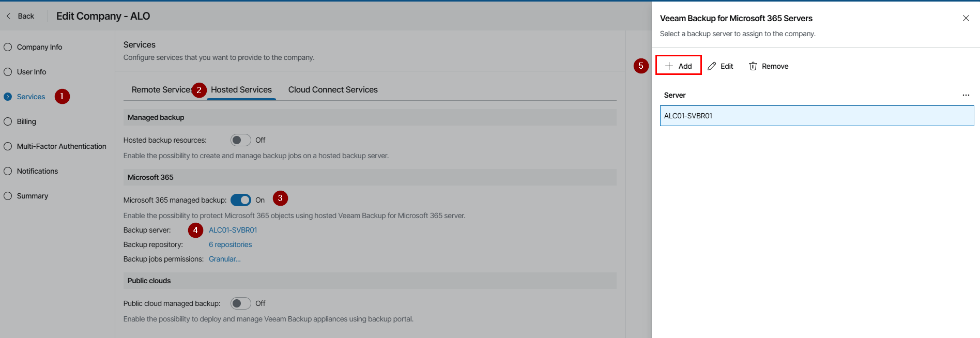This screenshot has width=980, height=338.
Task: Select the ALC01-SVBR01 server row
Action: click(x=817, y=116)
